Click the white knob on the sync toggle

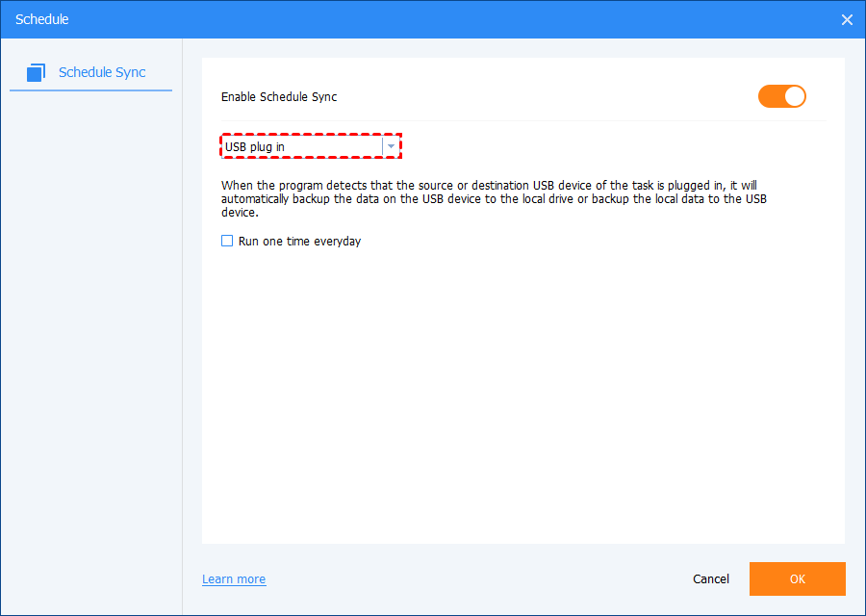(794, 96)
